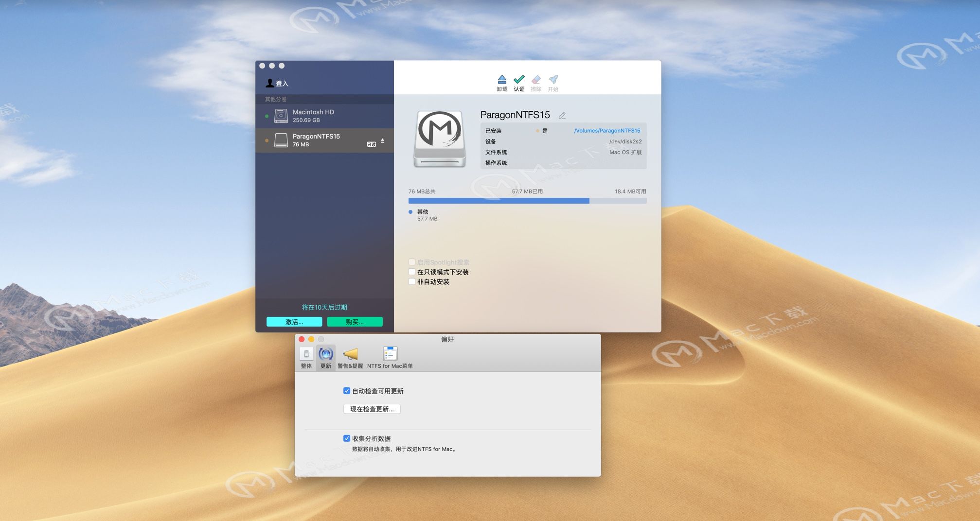Minimize the 偏好 preferences window
Viewport: 980px width, 521px height.
(311, 339)
